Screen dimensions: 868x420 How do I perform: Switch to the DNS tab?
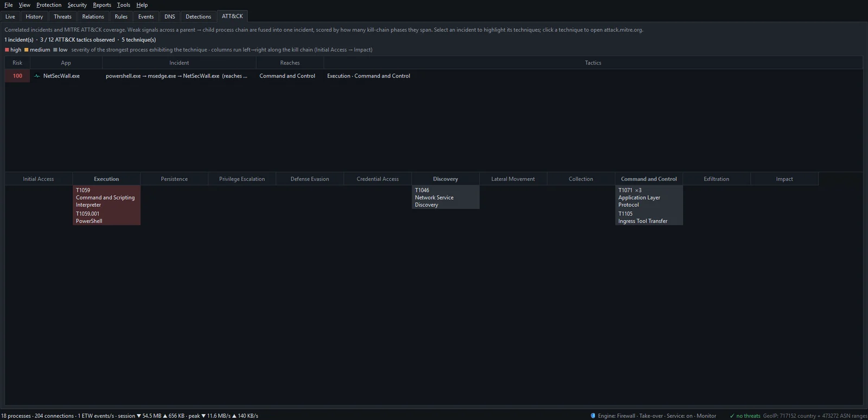[170, 16]
